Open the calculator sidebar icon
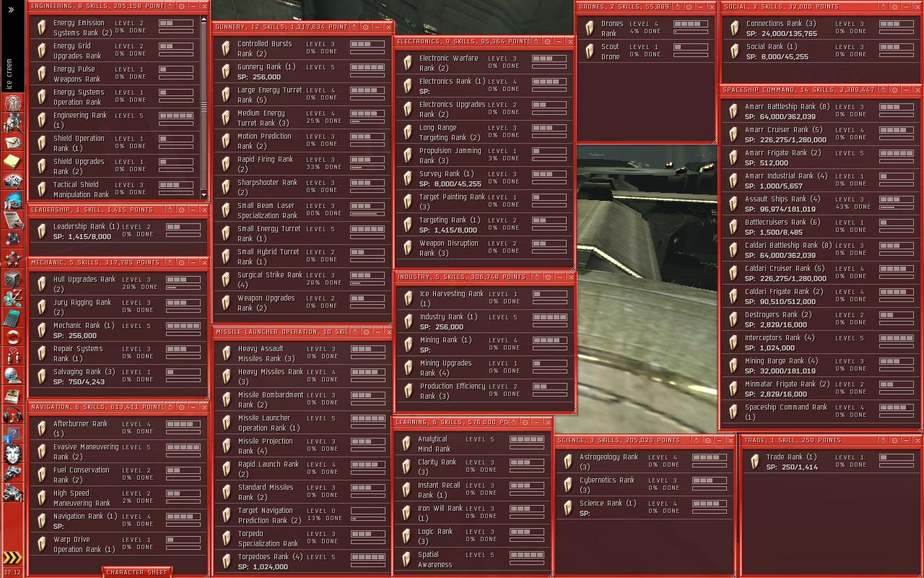 (x=12, y=317)
